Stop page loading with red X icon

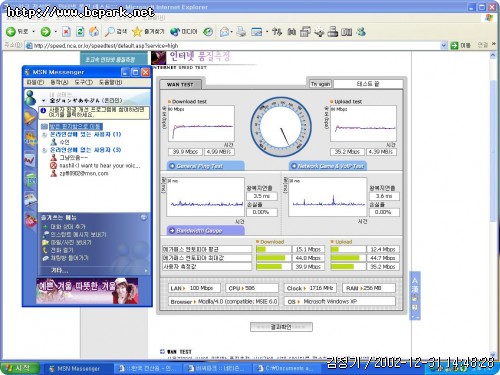click(x=66, y=32)
